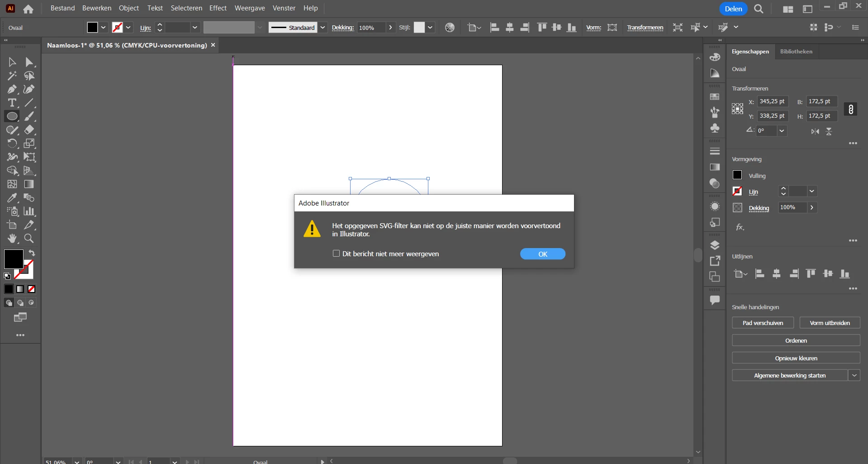Click the large black fill swatch in toolbox
Viewport: 868px width, 464px height.
13,259
